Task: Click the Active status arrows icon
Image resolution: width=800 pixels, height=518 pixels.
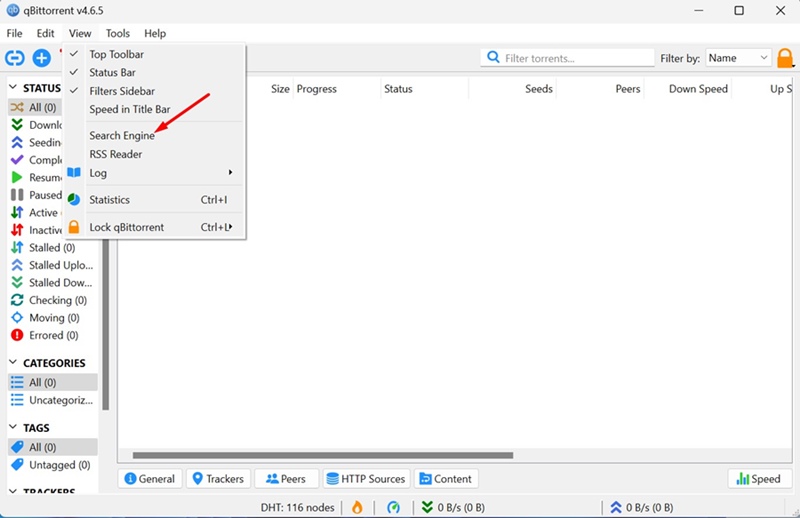Action: point(17,212)
